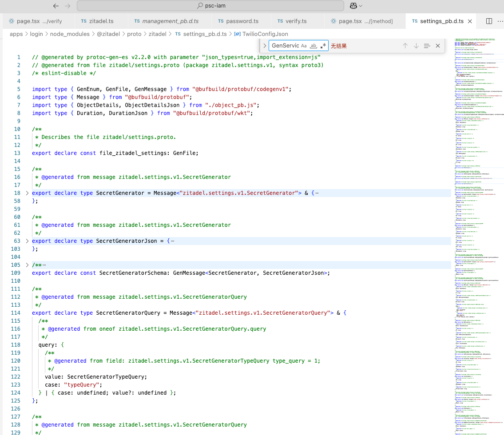Go to next match arrow

(x=416, y=46)
